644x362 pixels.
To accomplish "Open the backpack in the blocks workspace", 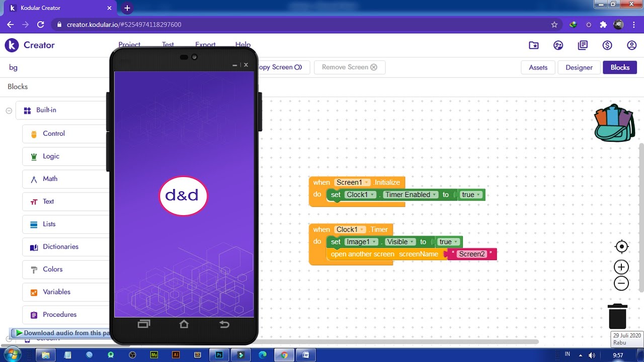I will tap(614, 123).
